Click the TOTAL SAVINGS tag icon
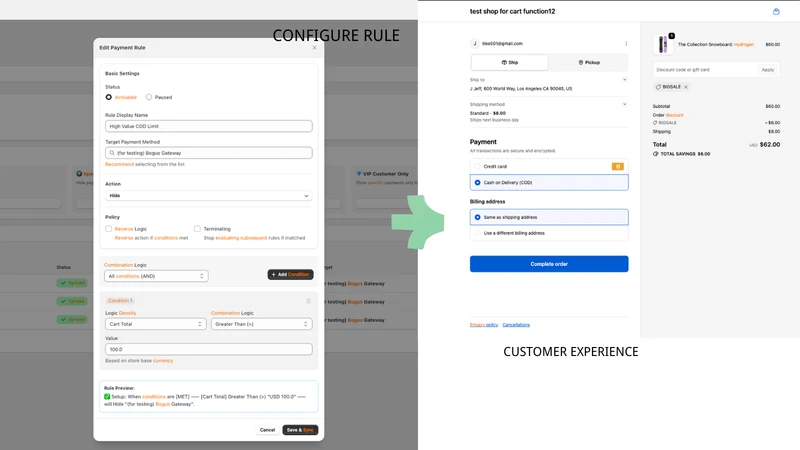800x450 pixels. click(x=656, y=154)
